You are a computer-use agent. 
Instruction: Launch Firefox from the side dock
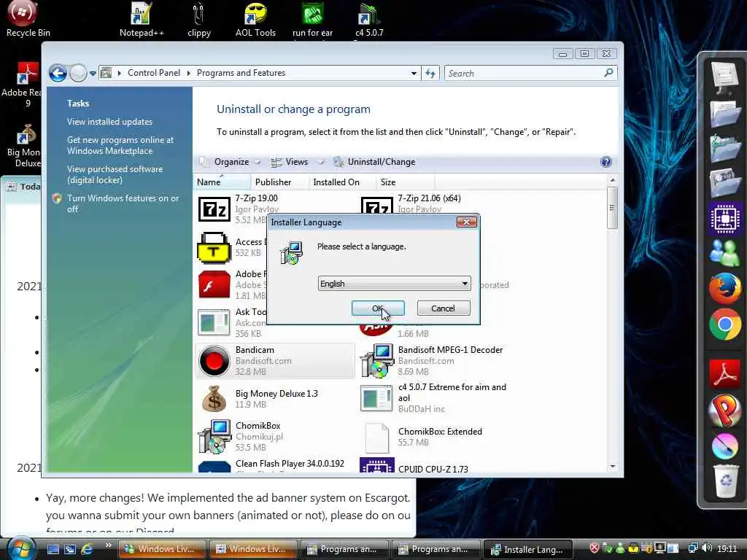724,288
